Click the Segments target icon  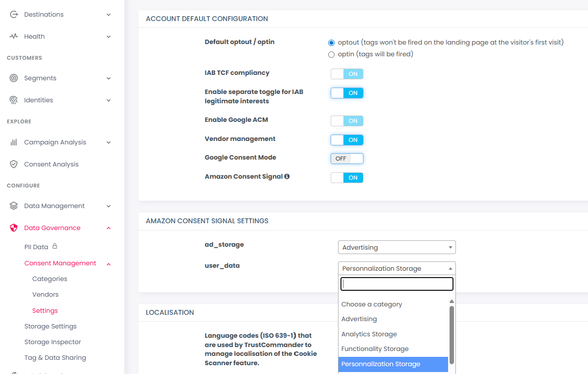pyautogui.click(x=14, y=78)
